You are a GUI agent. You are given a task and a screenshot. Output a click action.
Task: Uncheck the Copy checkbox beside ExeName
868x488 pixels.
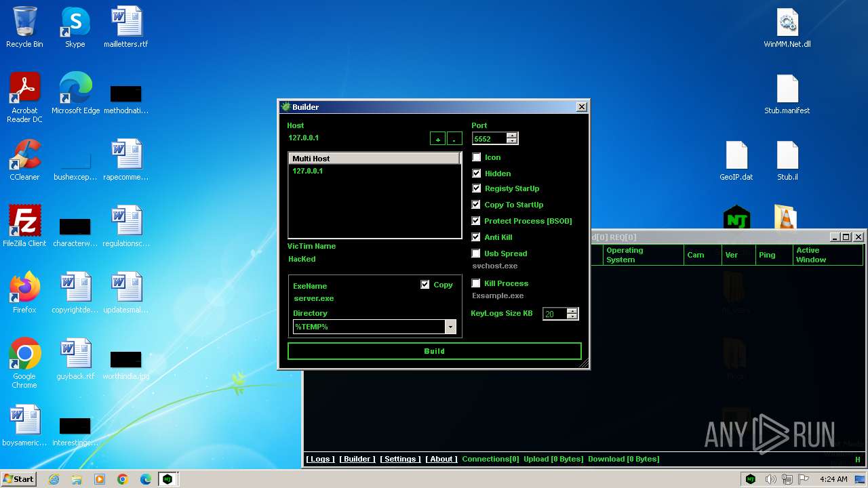click(x=425, y=285)
